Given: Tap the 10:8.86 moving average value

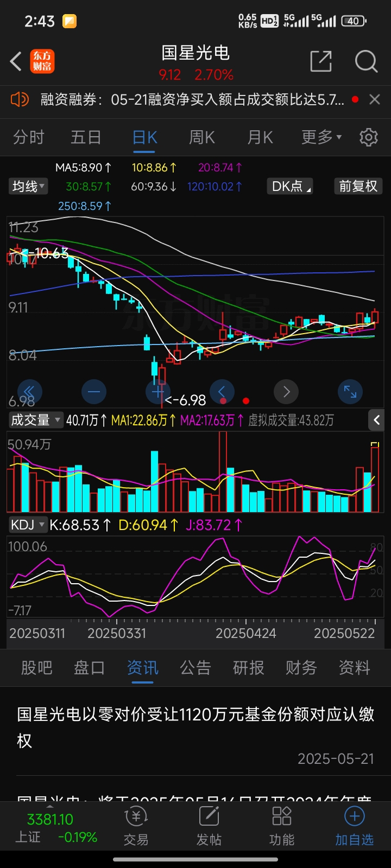Looking at the screenshot, I should coord(154,168).
